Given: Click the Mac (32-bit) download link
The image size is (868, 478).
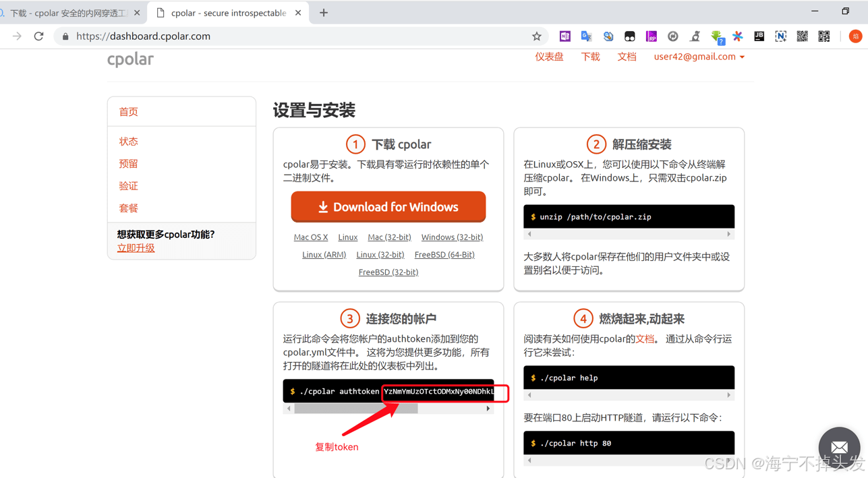Looking at the screenshot, I should (389, 237).
